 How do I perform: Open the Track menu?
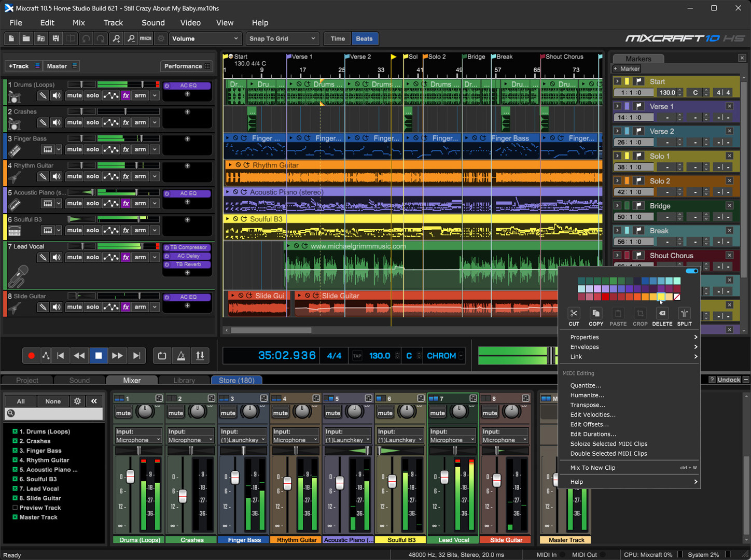click(113, 23)
